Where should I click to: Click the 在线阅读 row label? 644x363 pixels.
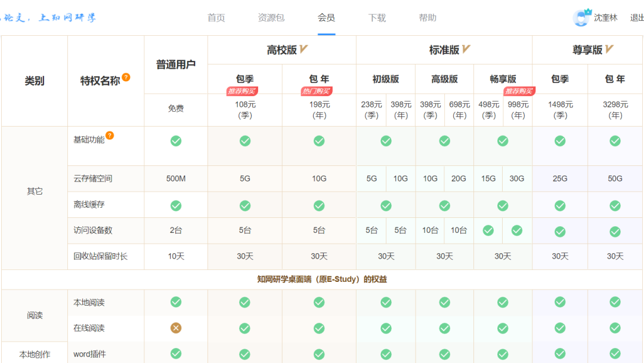89,328
